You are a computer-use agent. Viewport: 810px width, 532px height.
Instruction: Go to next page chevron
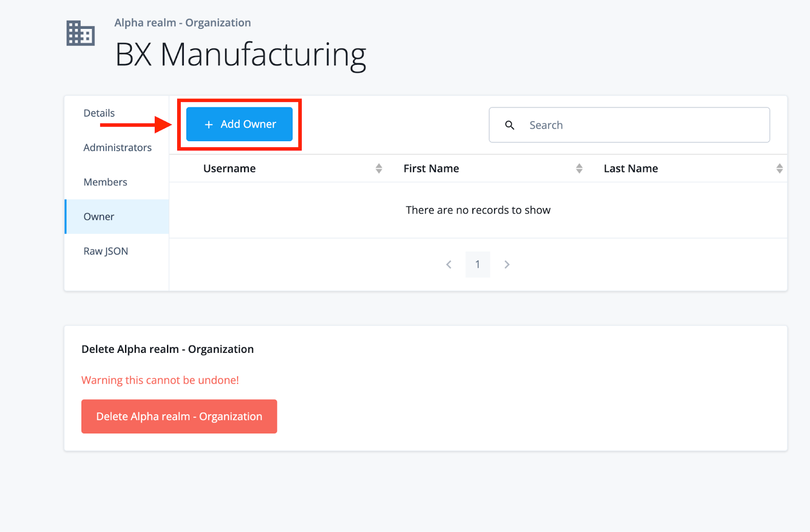(507, 264)
